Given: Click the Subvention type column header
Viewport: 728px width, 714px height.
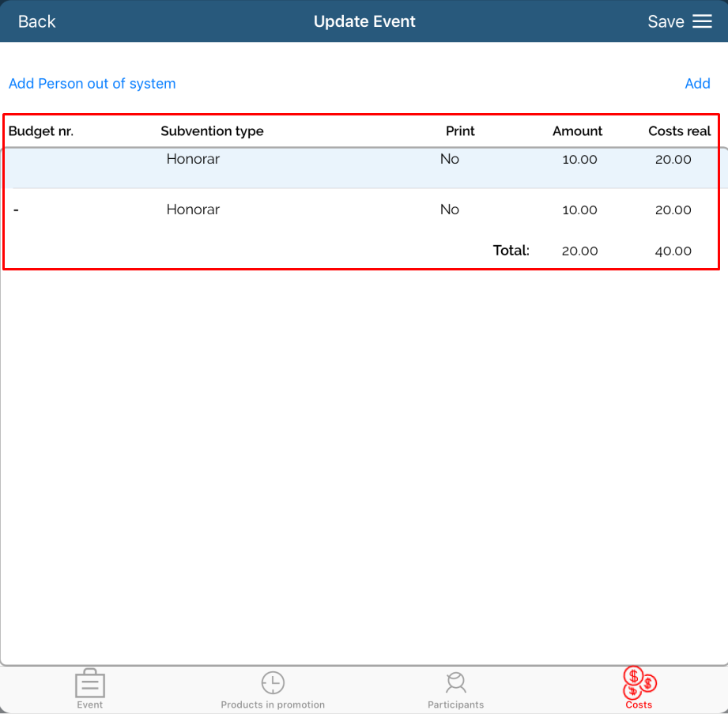Looking at the screenshot, I should pyautogui.click(x=212, y=131).
